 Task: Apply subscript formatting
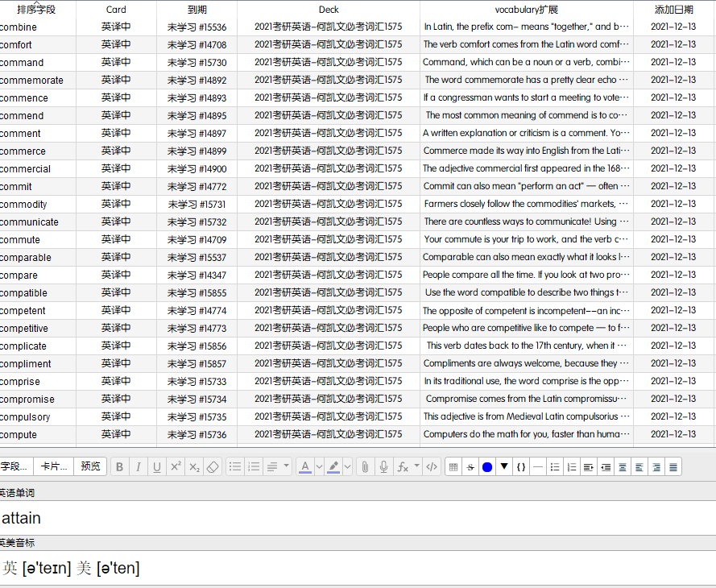[x=194, y=466]
